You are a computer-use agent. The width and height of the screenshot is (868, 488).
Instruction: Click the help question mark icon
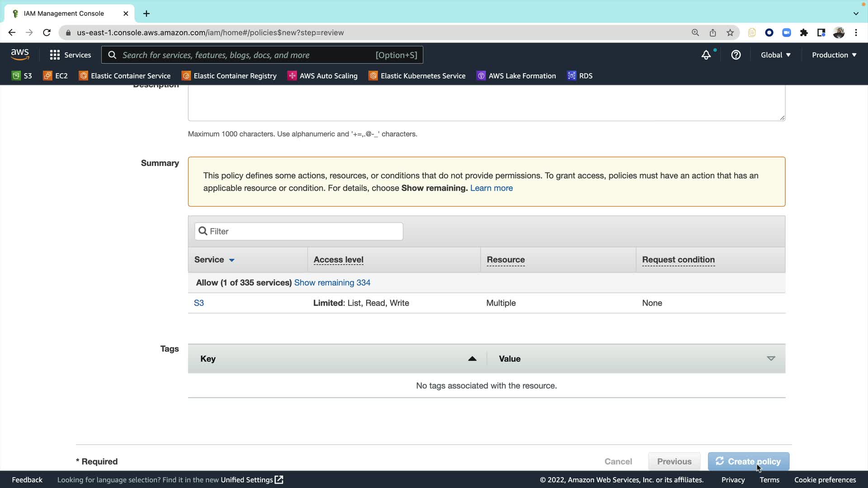coord(736,55)
